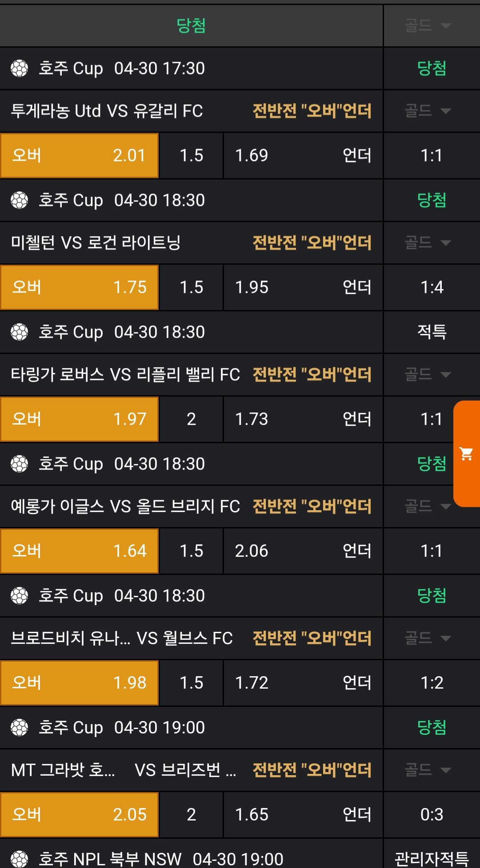
Task: Click 당첨 result label for 19:00 match
Action: tap(432, 728)
